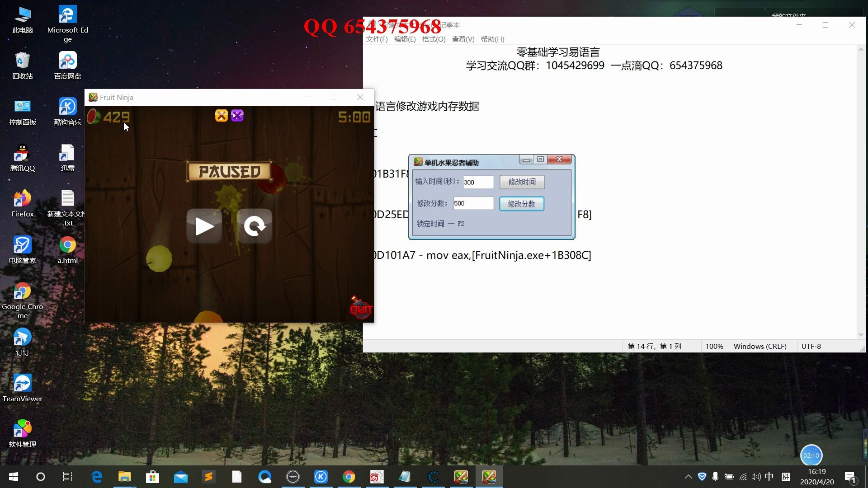Open the 编辑(E) menu in Notepad

[405, 39]
